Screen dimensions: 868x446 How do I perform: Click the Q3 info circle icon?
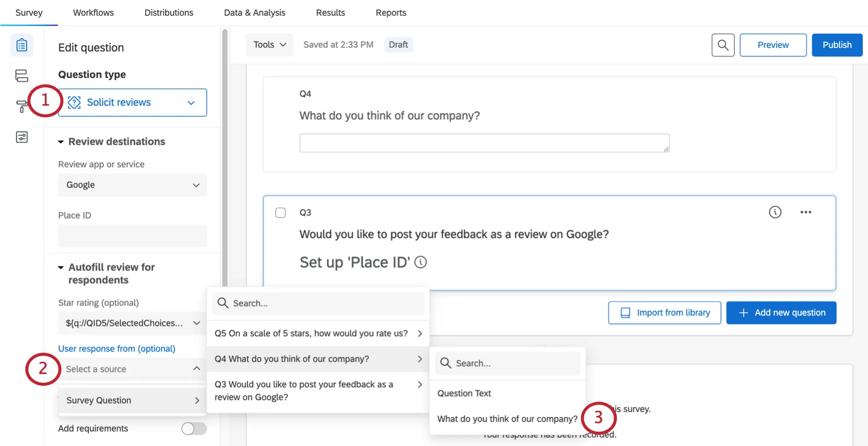775,212
